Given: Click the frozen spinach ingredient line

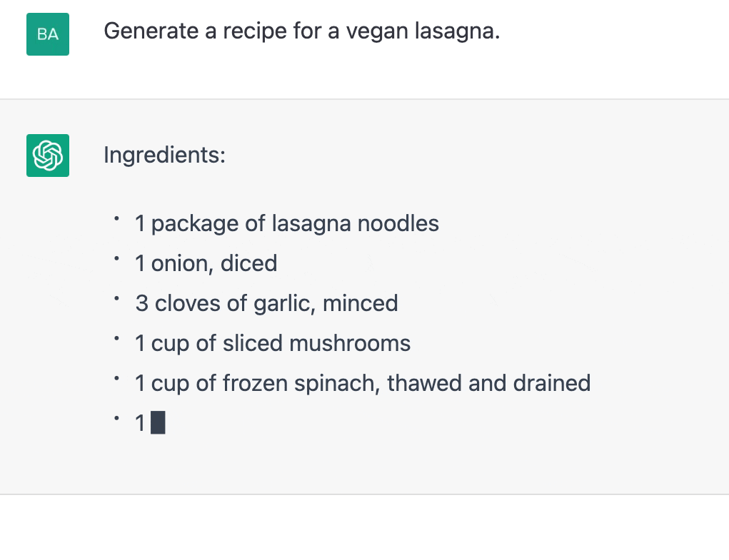Looking at the screenshot, I should pyautogui.click(x=363, y=384).
